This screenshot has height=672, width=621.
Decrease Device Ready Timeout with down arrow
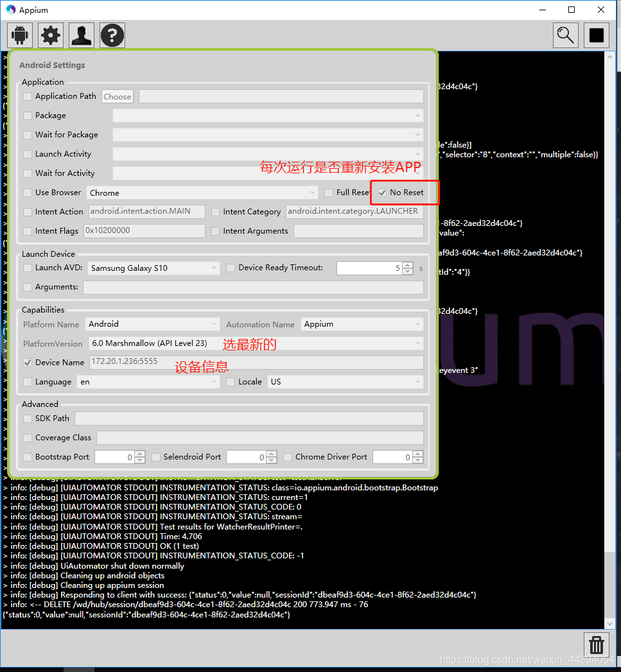(x=408, y=271)
